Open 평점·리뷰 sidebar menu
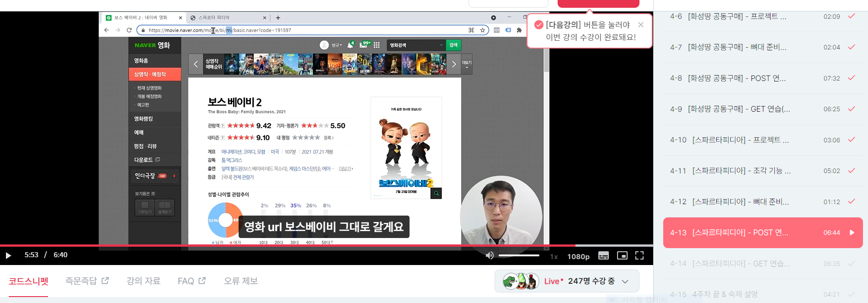The width and height of the screenshot is (868, 303). coord(155,146)
